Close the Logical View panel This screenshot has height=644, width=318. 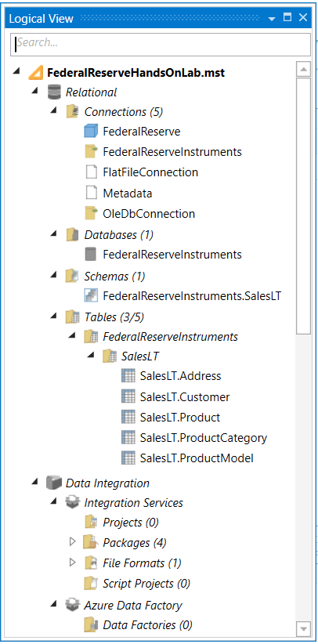tap(303, 18)
